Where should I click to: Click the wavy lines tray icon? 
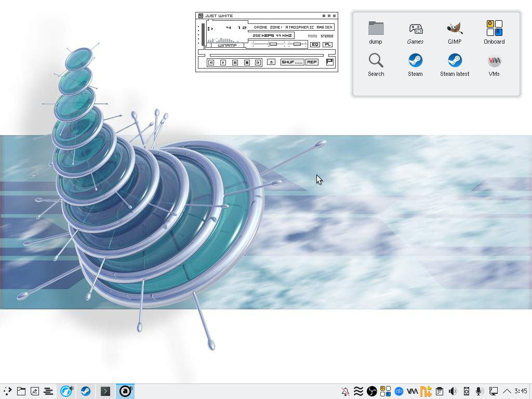[358, 391]
